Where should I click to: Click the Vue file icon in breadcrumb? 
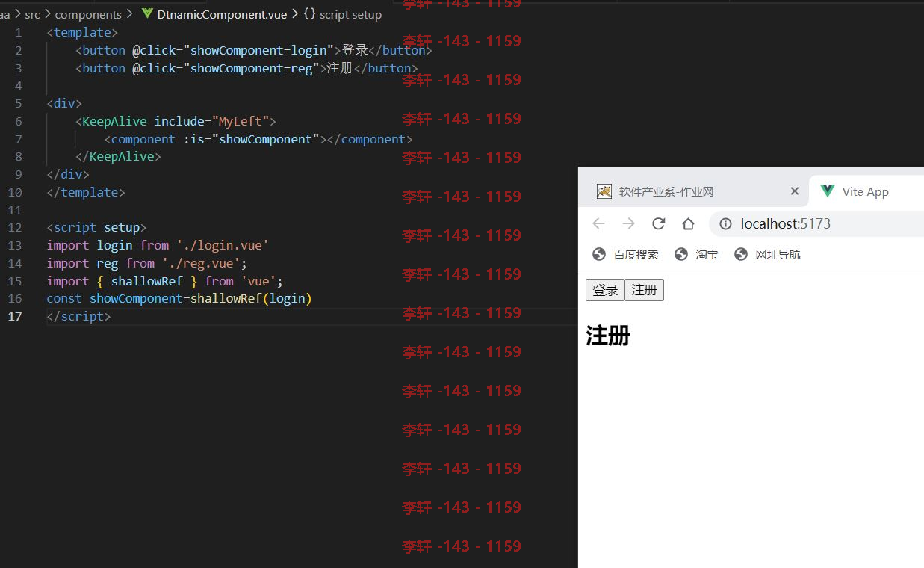[x=146, y=14]
